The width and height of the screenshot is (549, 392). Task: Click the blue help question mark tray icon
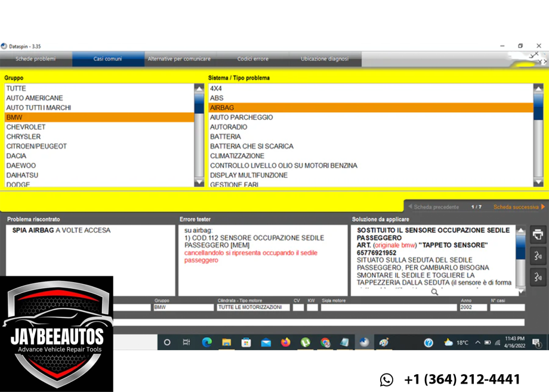coord(428,342)
